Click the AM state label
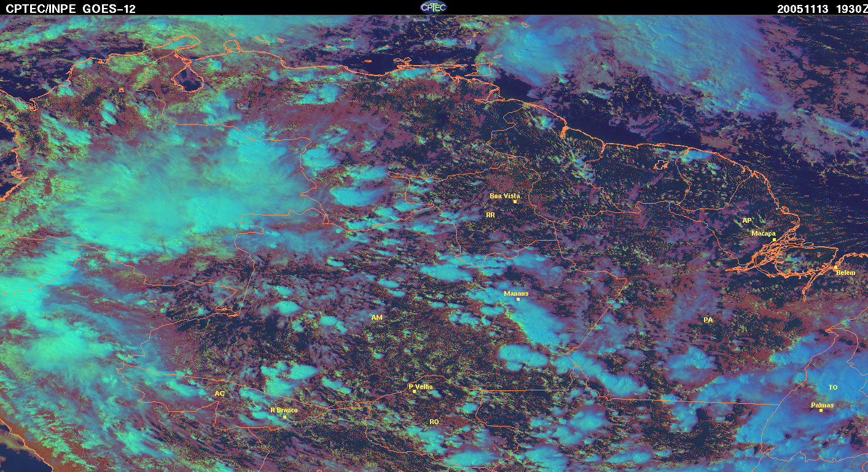The image size is (868, 472). pyautogui.click(x=377, y=317)
